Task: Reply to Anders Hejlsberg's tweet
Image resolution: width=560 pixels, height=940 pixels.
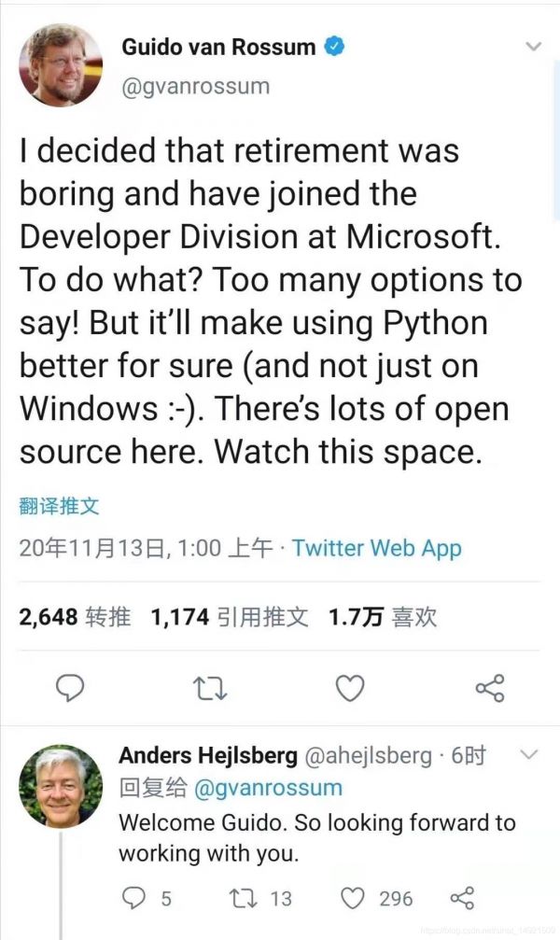Action: (x=135, y=898)
